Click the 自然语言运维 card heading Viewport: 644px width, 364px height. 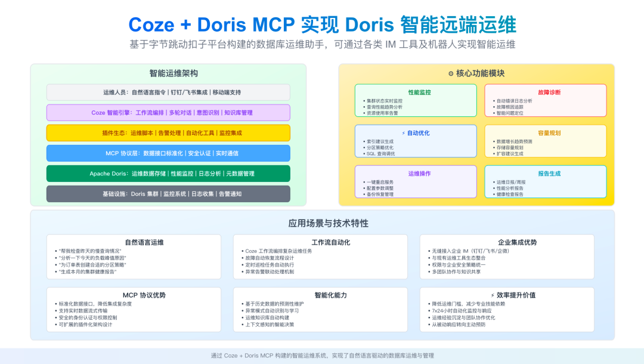[144, 242]
